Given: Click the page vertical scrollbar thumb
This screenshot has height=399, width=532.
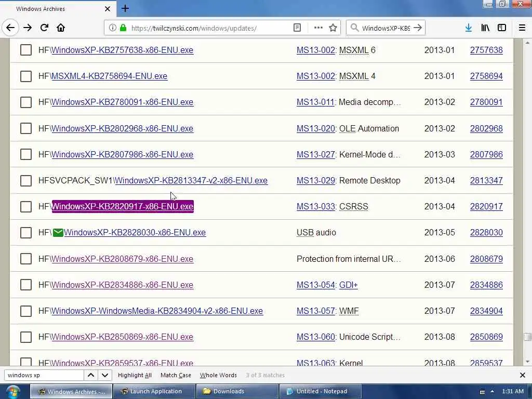Looking at the screenshot, I should [527, 337].
